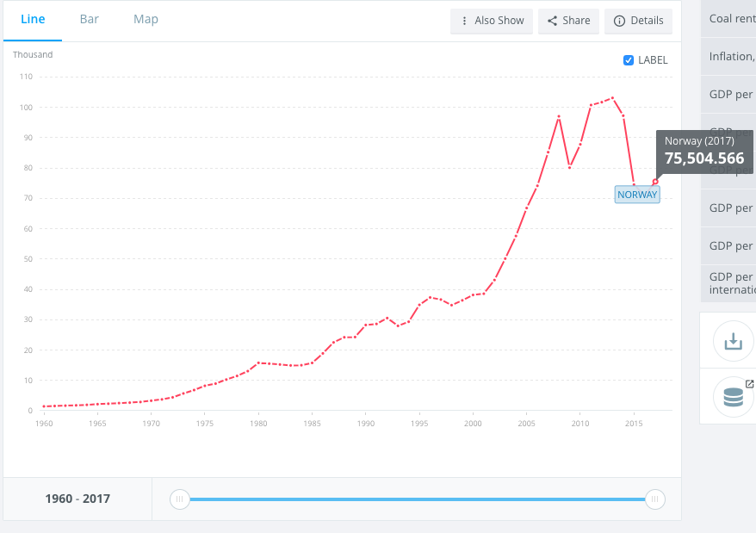
Task: Open the database icon link
Action: (733, 397)
